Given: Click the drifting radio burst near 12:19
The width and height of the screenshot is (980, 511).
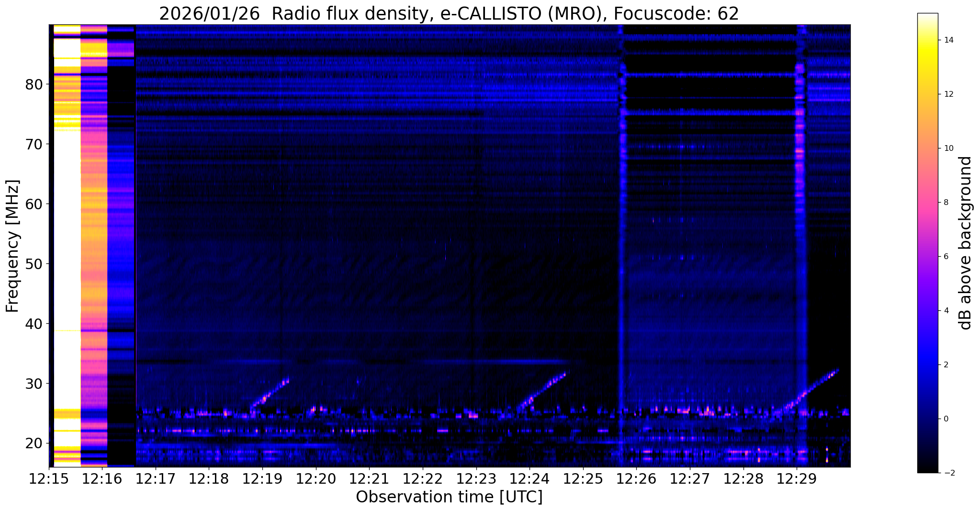Looking at the screenshot, I should 270,393.
